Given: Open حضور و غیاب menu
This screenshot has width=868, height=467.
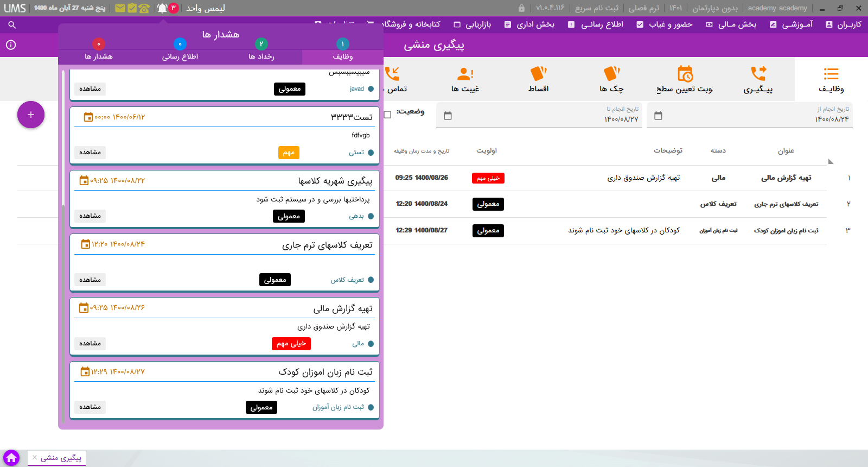Looking at the screenshot, I should [665, 24].
